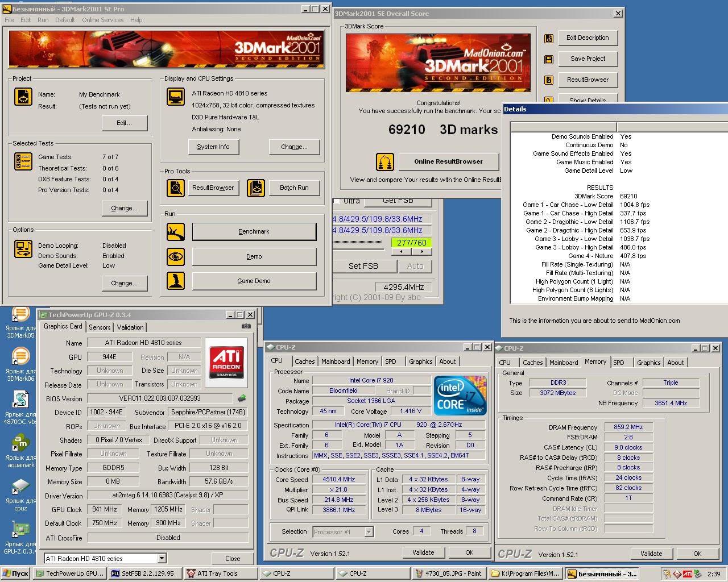Click the Close button in GPU-Z
Image resolution: width=728 pixels, height=582 pixels.
pyautogui.click(x=233, y=559)
